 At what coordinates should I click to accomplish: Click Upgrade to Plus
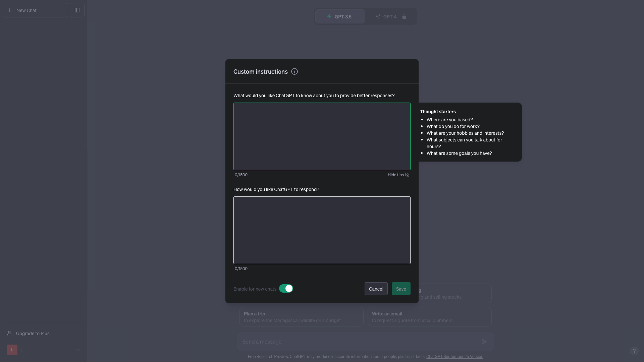click(44, 333)
